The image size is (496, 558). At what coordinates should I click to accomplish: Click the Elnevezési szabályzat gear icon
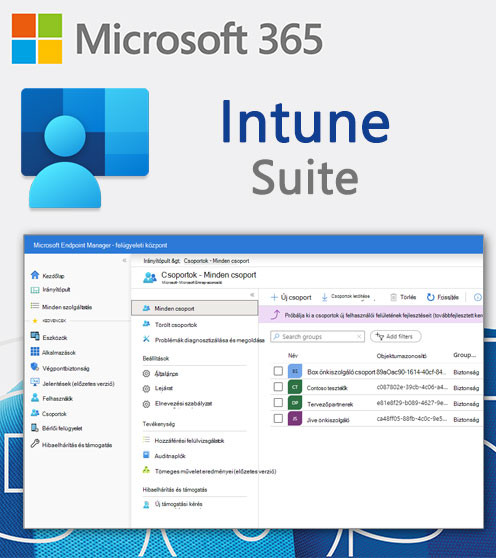[x=146, y=404]
